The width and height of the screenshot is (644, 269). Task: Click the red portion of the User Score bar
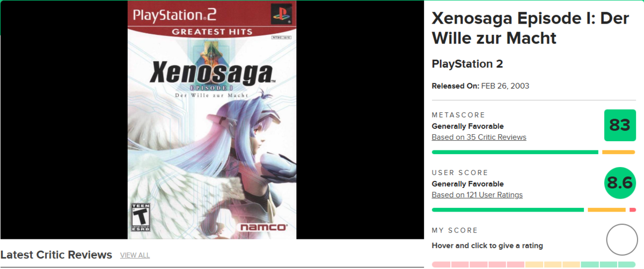pos(633,210)
